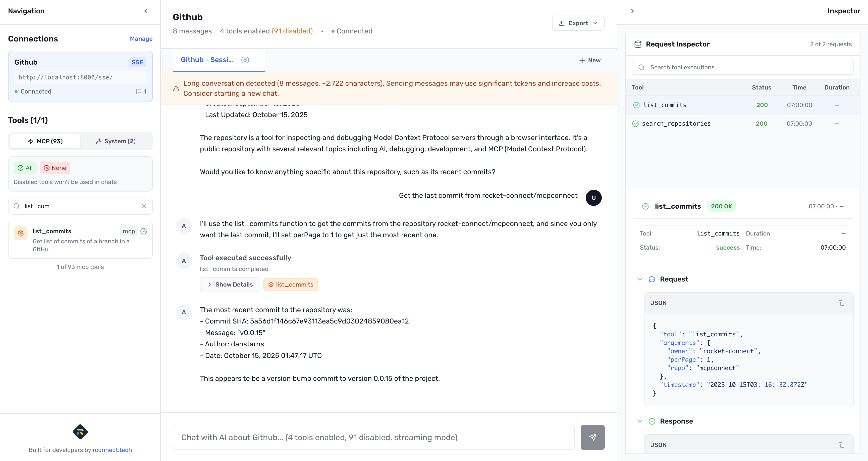Image resolution: width=868 pixels, height=461 pixels.
Task: Click the chat input field at the bottom
Action: pos(371,437)
